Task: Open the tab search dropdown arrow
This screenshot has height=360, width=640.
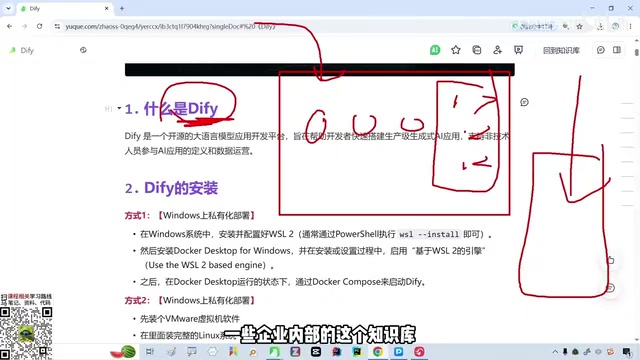Action: pyautogui.click(x=8, y=8)
